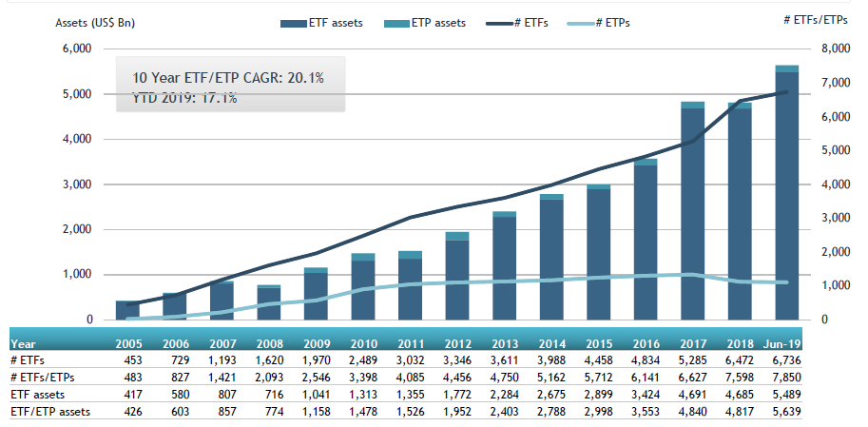This screenshot has width=868, height=427.
Task: Click the '# ETFs' table row label
Action: 27,360
